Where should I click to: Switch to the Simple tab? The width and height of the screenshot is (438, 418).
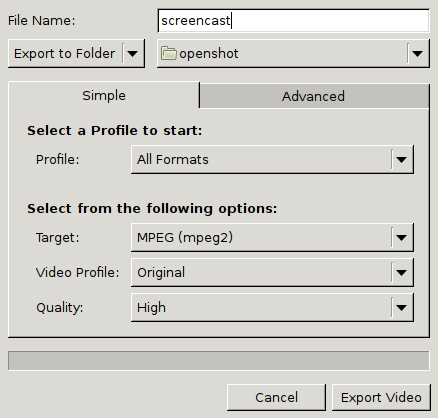coord(104,96)
